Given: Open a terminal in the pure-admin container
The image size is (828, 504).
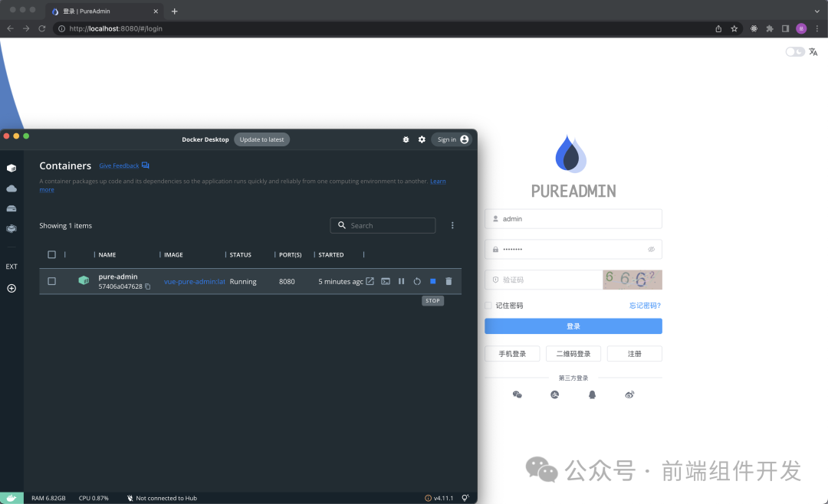Looking at the screenshot, I should 386,281.
